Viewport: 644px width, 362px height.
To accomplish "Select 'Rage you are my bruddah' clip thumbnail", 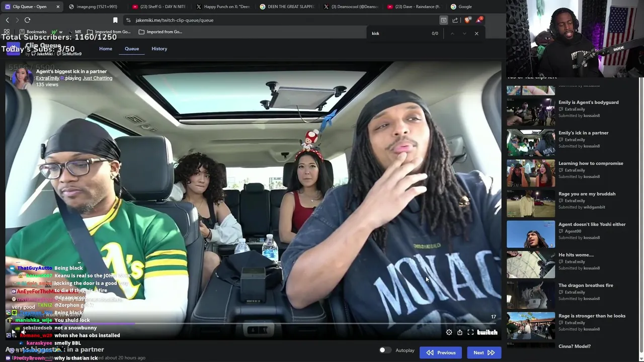I will [x=531, y=204].
